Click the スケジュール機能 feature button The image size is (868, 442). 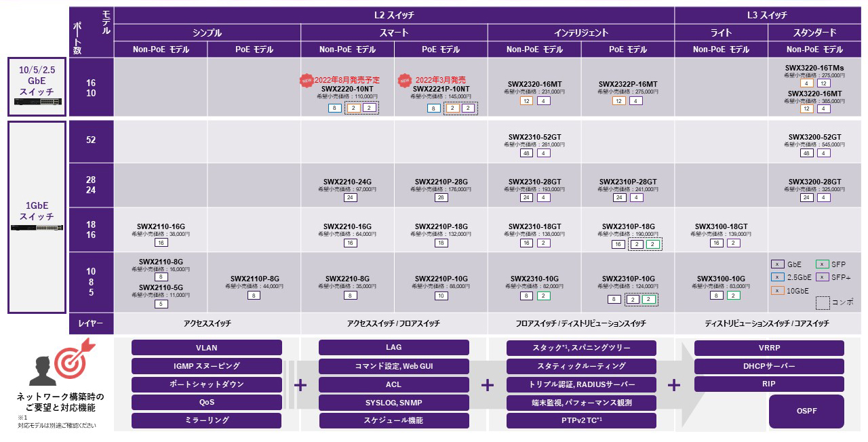[x=393, y=420]
